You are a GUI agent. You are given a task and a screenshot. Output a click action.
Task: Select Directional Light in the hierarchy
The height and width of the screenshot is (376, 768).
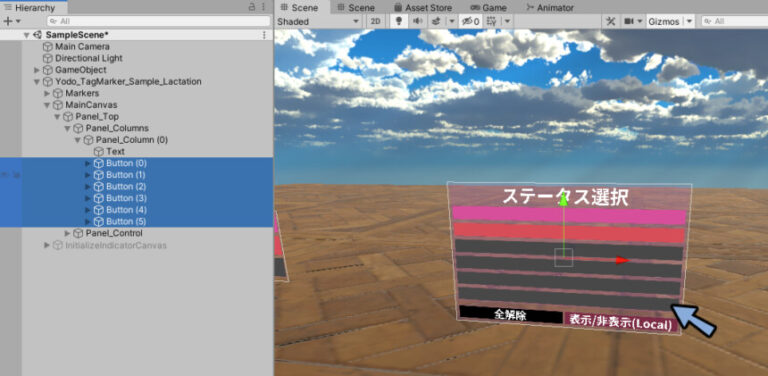tap(89, 58)
